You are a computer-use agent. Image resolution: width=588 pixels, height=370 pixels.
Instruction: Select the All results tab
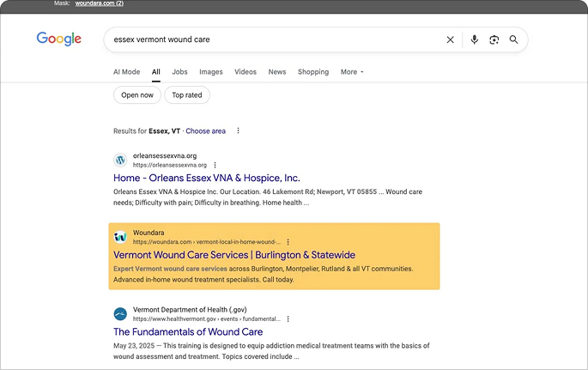tap(156, 72)
